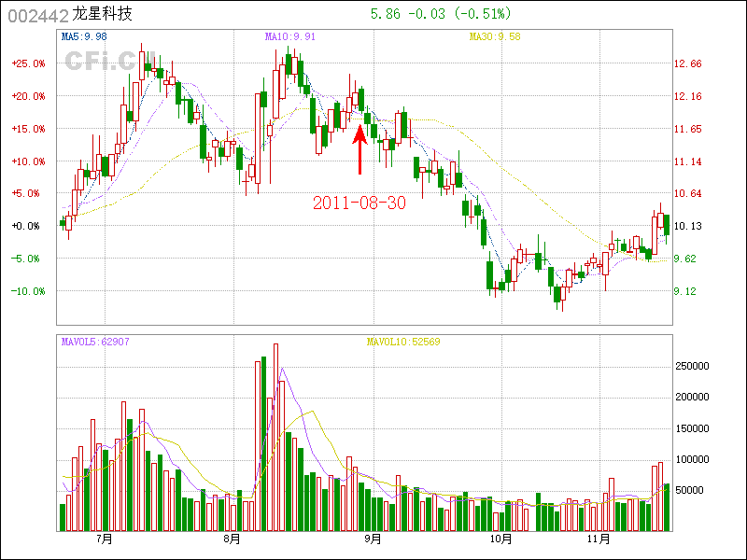This screenshot has width=747, height=560.
Task: Jump to the 9月 month marker
Action: [x=373, y=539]
